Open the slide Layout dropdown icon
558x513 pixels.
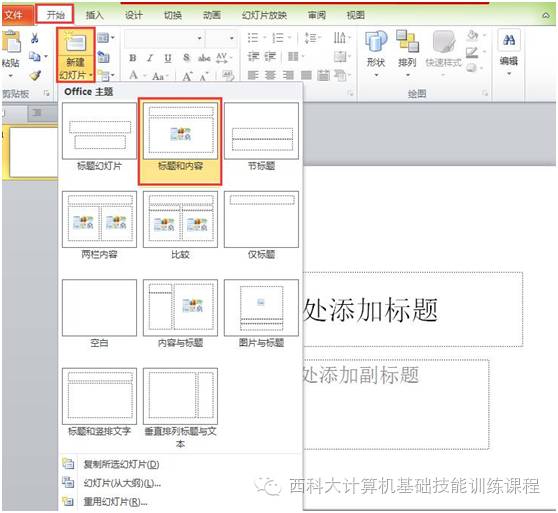point(106,37)
